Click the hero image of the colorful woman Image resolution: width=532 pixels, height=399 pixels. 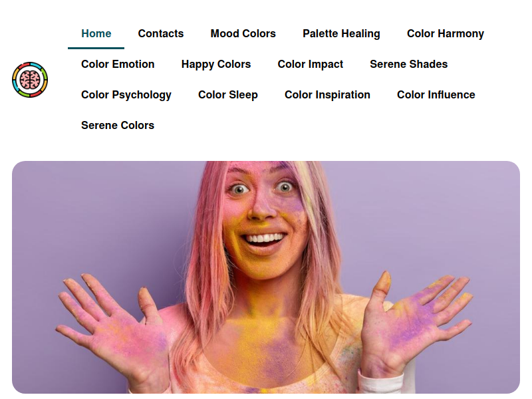point(265,277)
